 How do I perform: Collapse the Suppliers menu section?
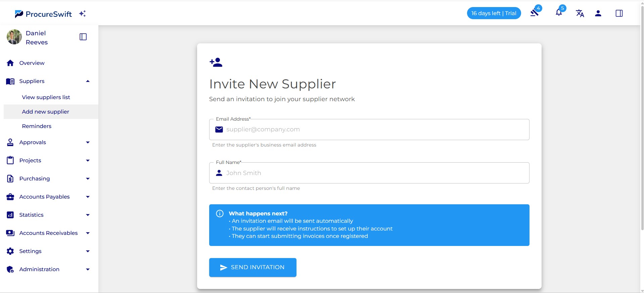[x=88, y=81]
